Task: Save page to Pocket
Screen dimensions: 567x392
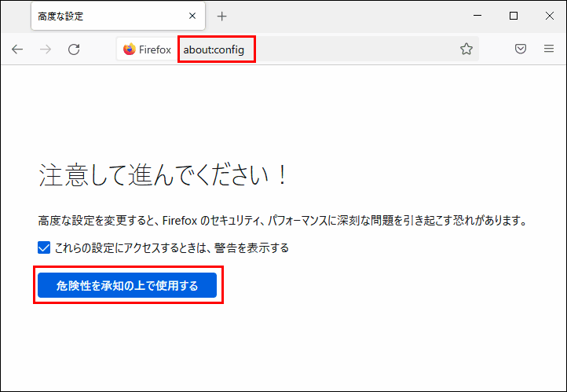Action: click(521, 49)
